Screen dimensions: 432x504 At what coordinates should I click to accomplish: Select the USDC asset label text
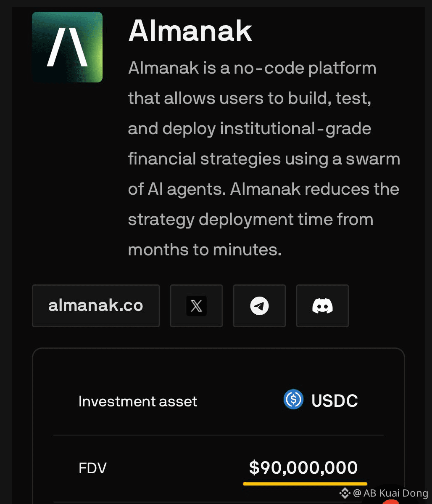pyautogui.click(x=335, y=401)
